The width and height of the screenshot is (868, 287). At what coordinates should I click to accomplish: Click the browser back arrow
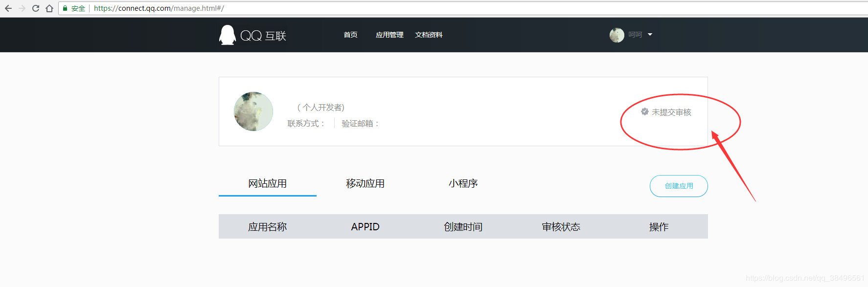click(x=8, y=8)
